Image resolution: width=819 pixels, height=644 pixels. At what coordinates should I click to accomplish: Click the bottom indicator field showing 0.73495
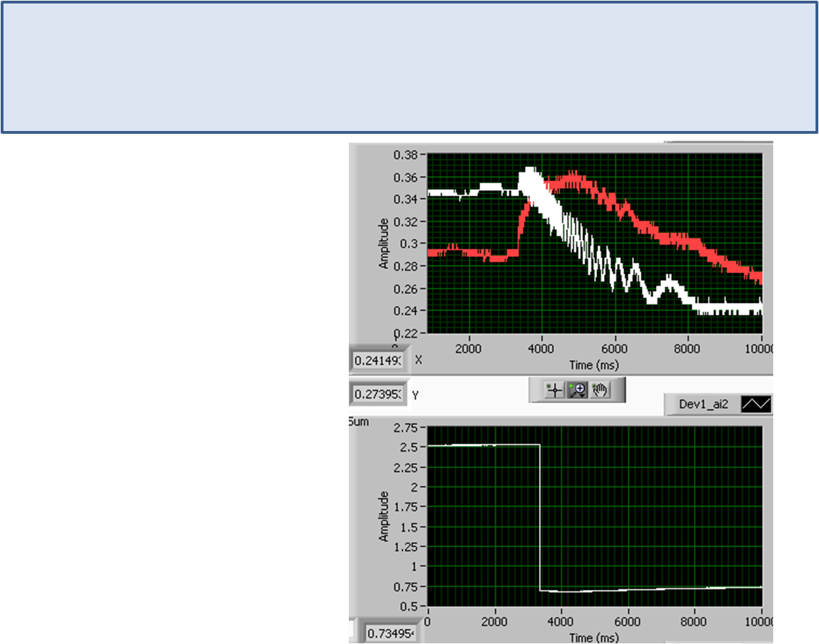[x=390, y=633]
